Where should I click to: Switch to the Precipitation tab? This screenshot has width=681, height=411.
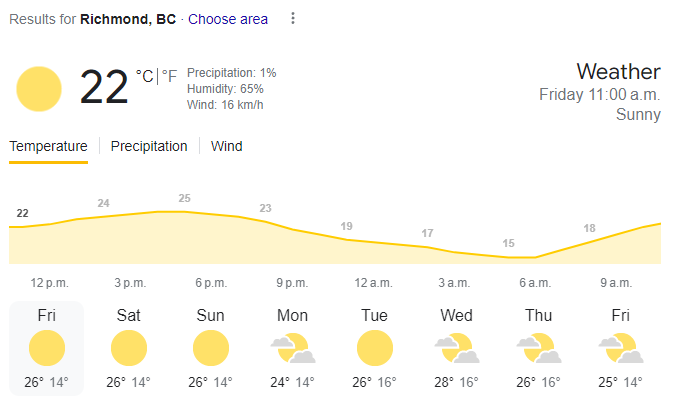(149, 146)
